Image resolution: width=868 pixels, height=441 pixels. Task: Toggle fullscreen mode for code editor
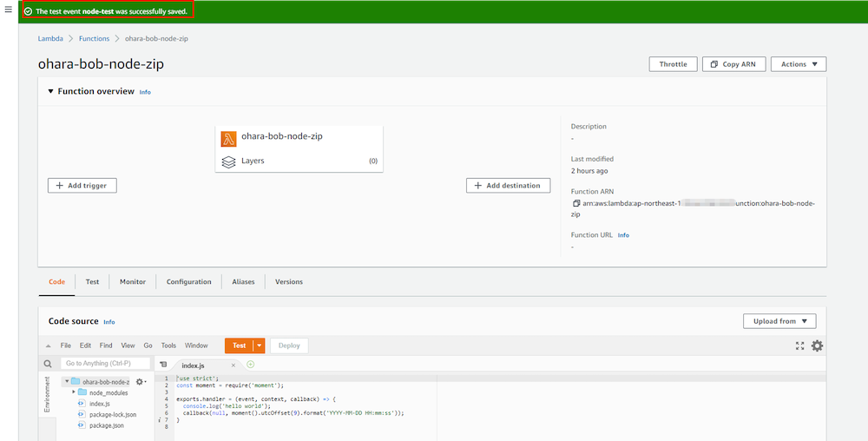coord(799,346)
